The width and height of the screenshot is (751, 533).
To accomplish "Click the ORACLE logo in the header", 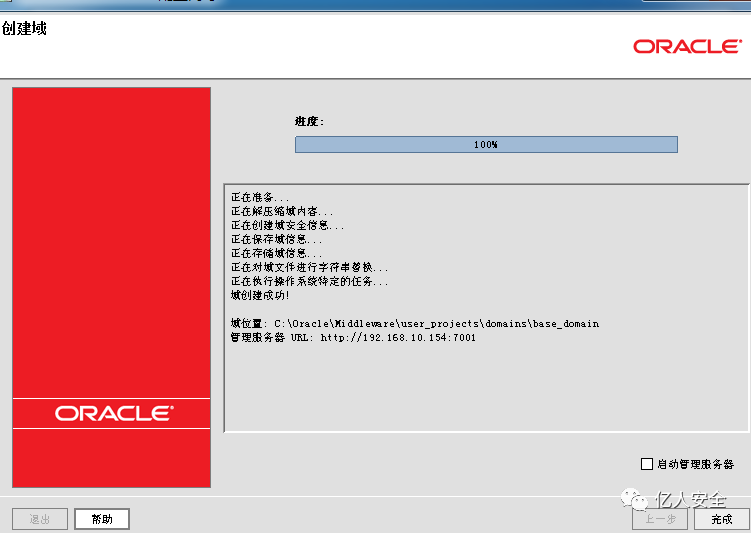I will coord(687,46).
